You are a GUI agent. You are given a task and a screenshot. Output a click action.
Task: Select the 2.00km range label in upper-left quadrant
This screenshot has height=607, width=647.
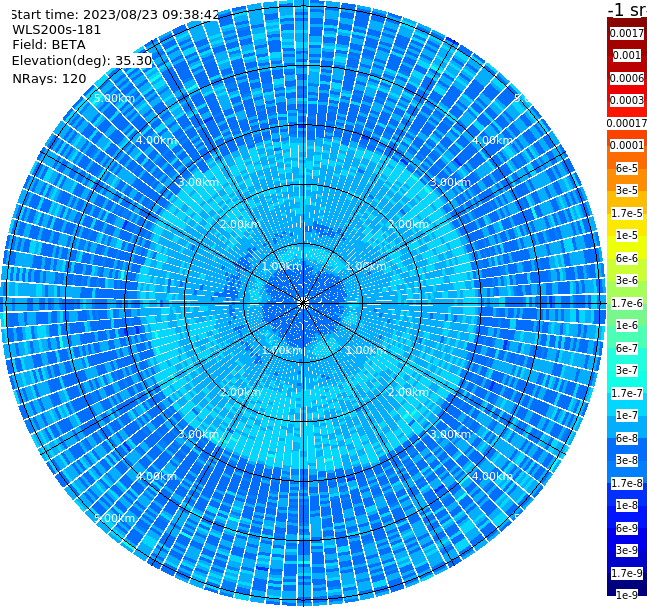point(241,224)
